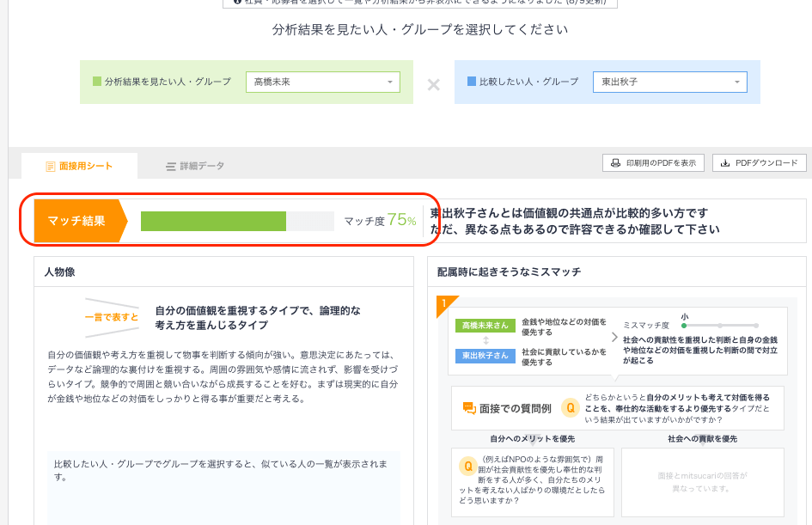
Task: Open the 比較したい人 dropdown showing 東出秋子
Action: click(670, 82)
